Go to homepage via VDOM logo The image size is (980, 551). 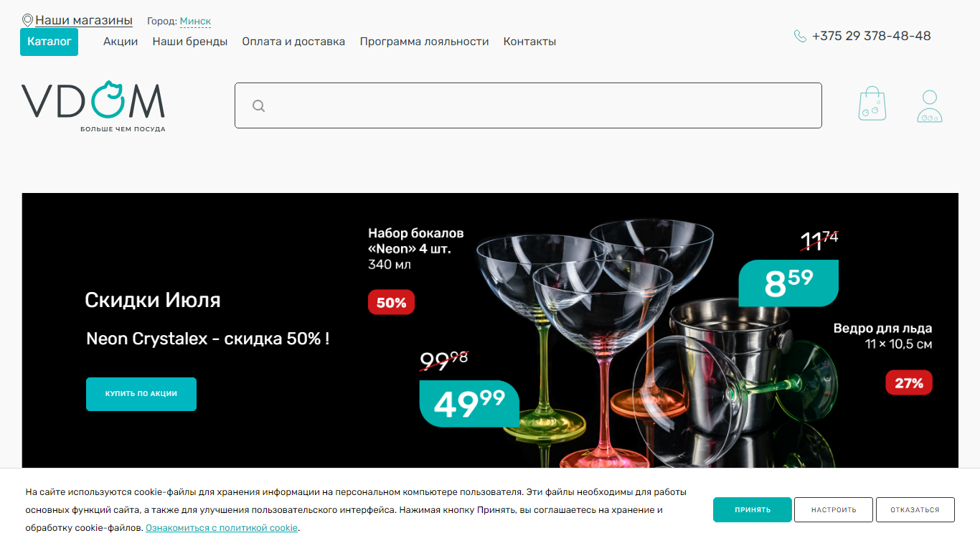[x=93, y=106]
